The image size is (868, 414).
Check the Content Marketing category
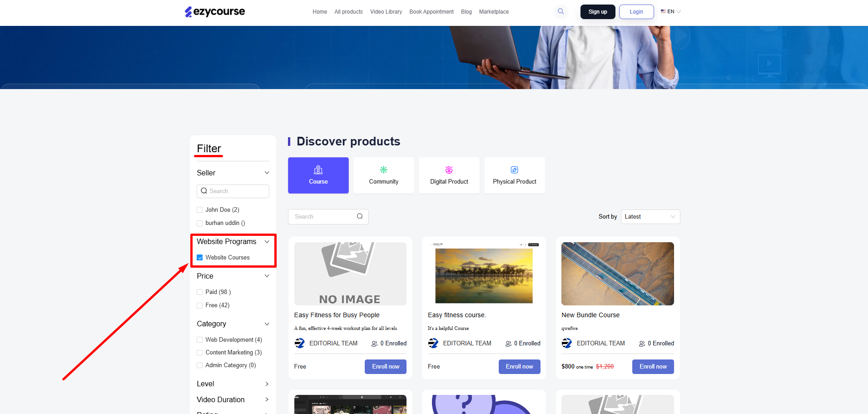(x=199, y=353)
